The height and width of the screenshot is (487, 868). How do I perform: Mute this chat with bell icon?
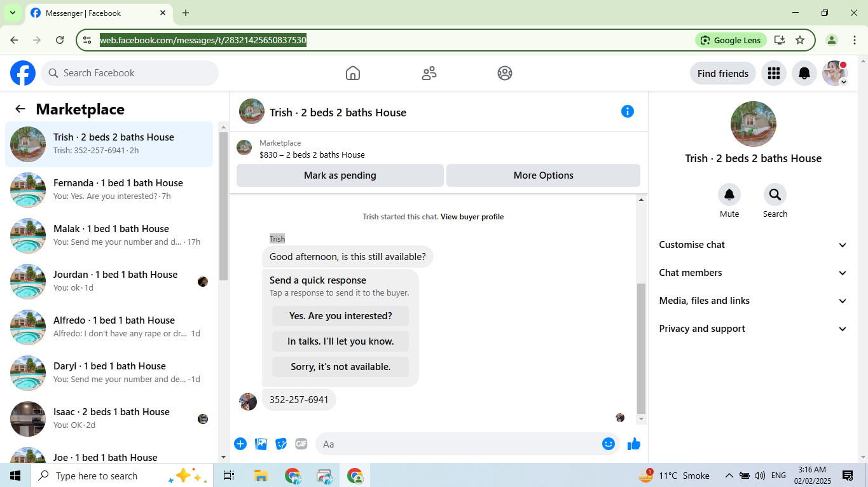coord(729,195)
